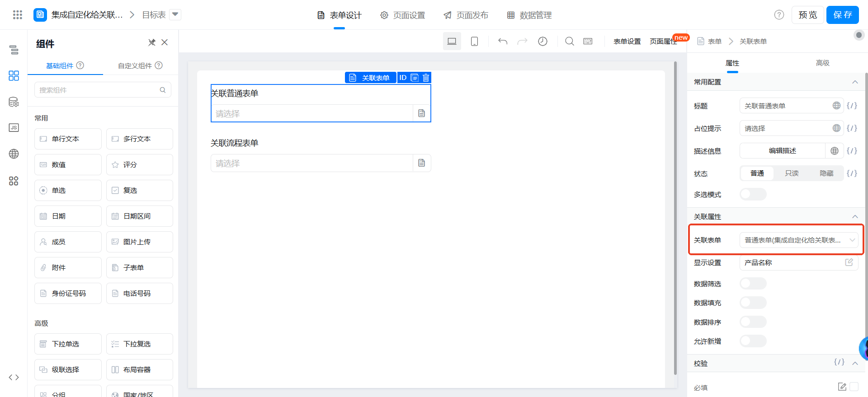Pin the components panel

pyautogui.click(x=152, y=42)
